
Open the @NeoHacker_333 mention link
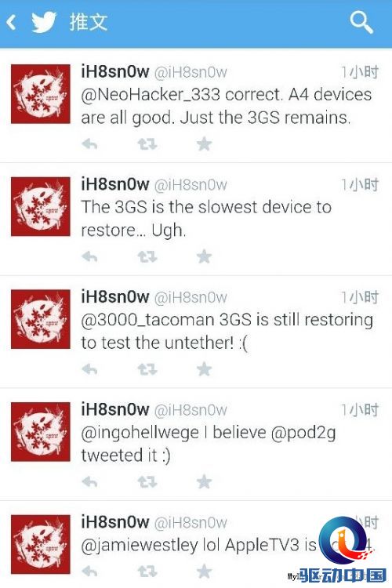pos(151,95)
